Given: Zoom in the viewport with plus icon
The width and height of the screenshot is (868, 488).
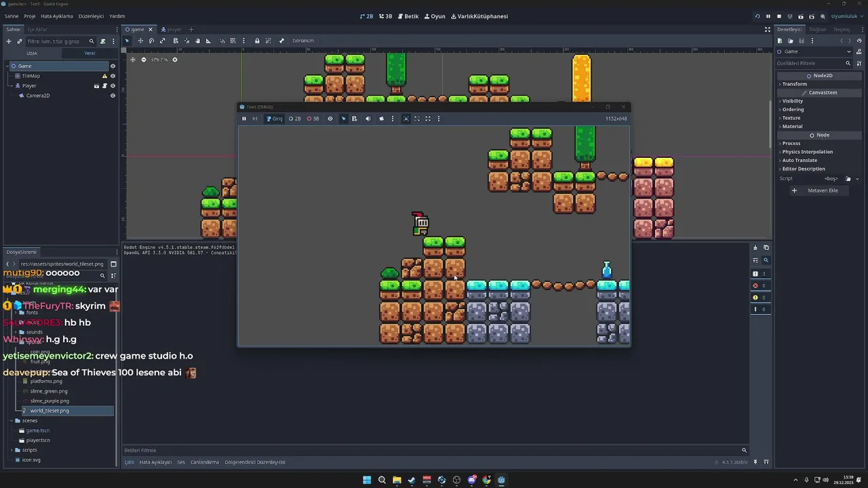Looking at the screenshot, I should pyautogui.click(x=174, y=60).
